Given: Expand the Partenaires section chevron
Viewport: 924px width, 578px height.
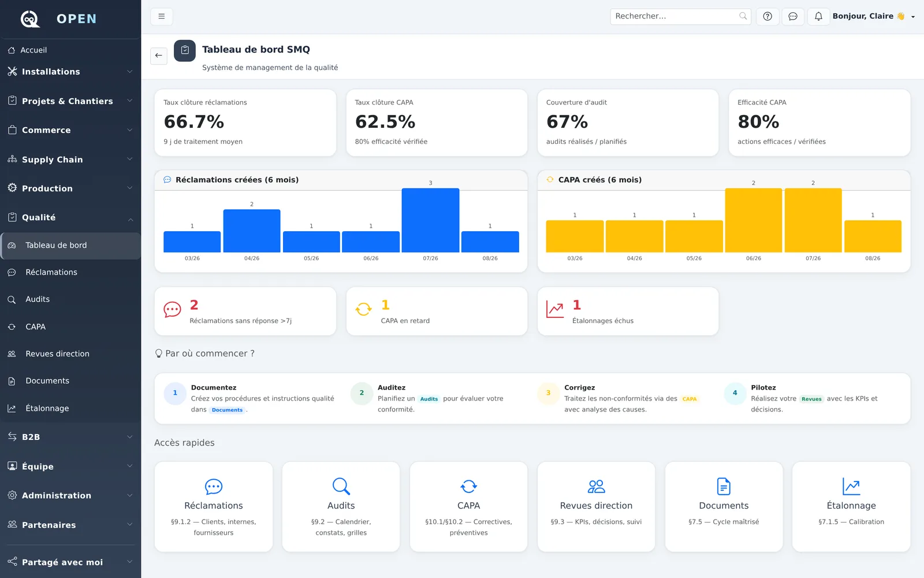Looking at the screenshot, I should coord(130,524).
